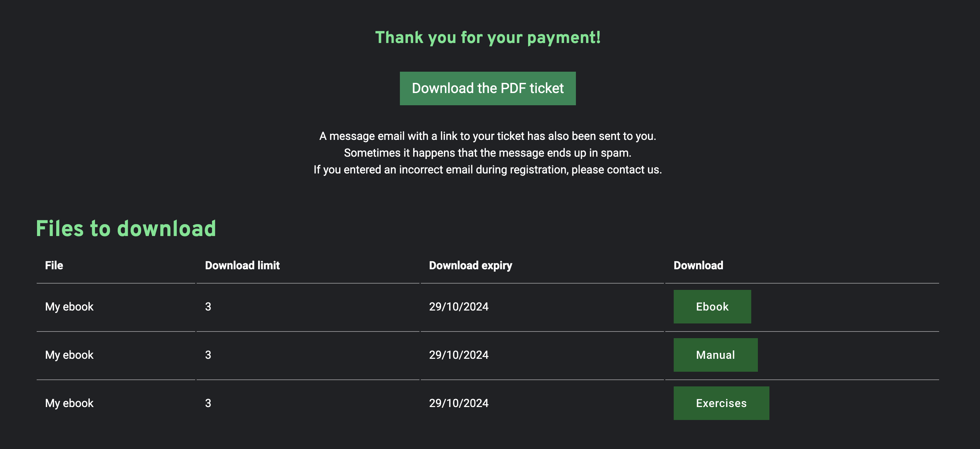Select the Manual row's expiry date 29/10/2024
Viewport: 980px width, 449px height.
(459, 355)
